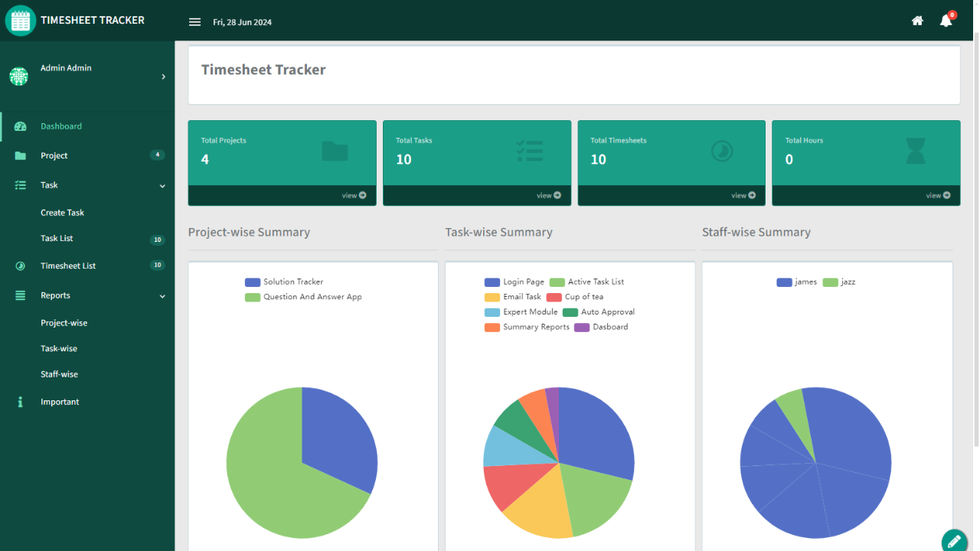Click the Email Task yellow color swatch
Viewport: 980px width, 551px height.
pyautogui.click(x=492, y=297)
